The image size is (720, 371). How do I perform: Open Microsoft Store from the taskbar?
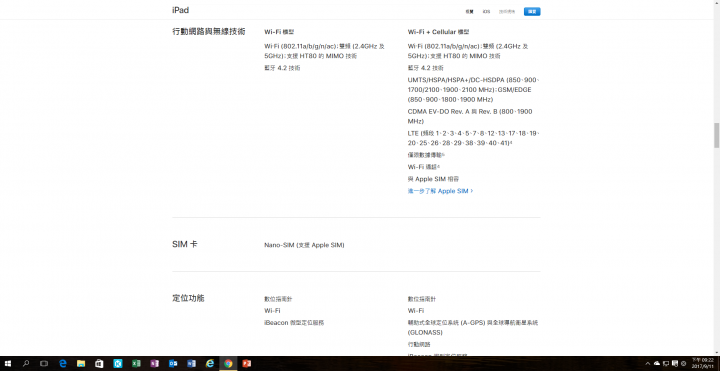click(x=99, y=364)
